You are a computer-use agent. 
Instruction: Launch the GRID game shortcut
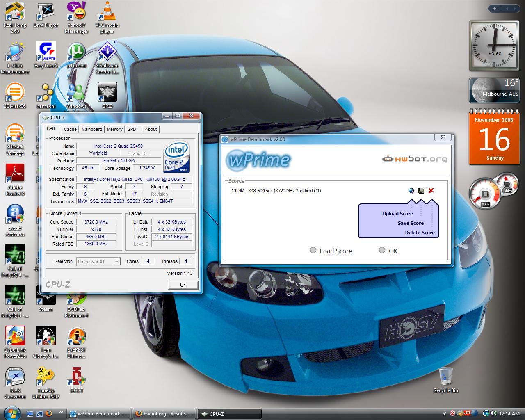[107, 96]
